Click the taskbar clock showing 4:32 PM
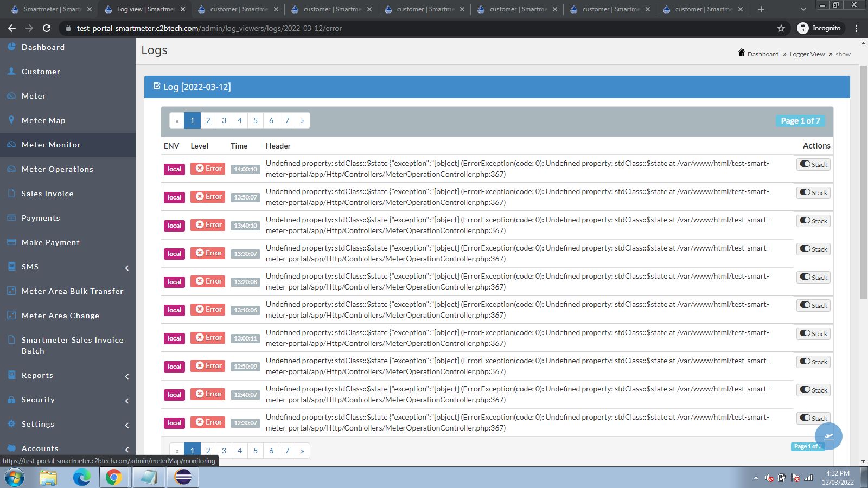Viewport: 868px width, 488px height. 838,478
